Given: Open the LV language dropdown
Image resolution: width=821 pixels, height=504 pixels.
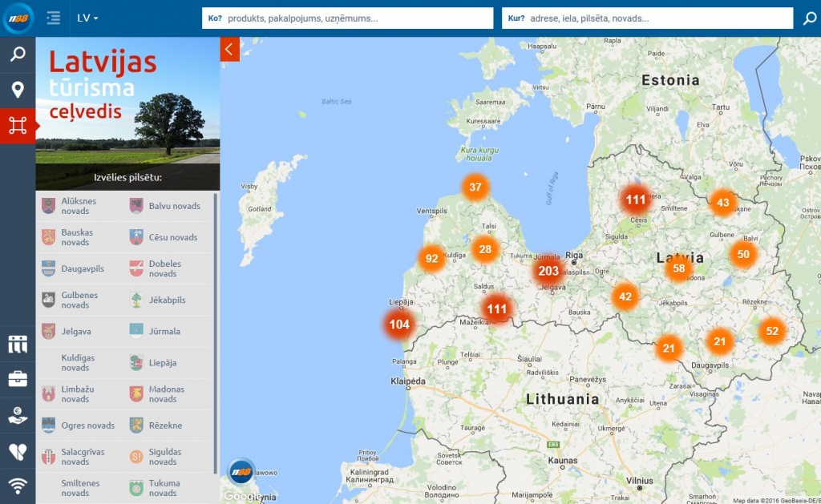Looking at the screenshot, I should [87, 18].
